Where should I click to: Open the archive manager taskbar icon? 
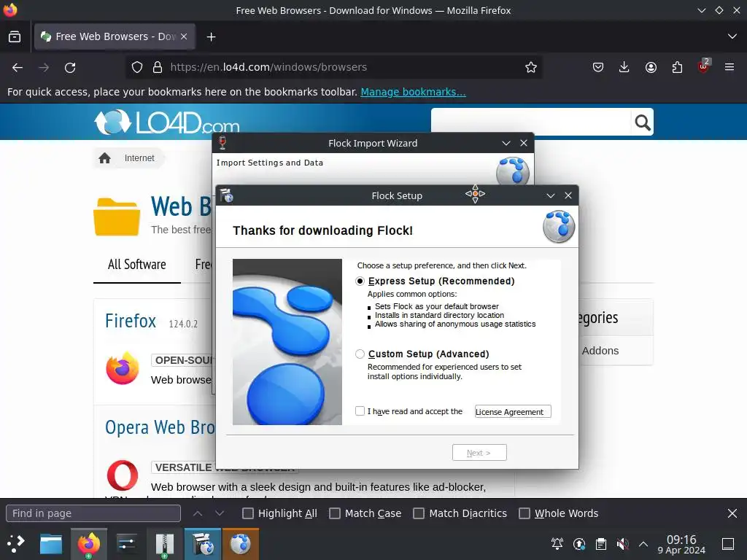click(x=164, y=544)
